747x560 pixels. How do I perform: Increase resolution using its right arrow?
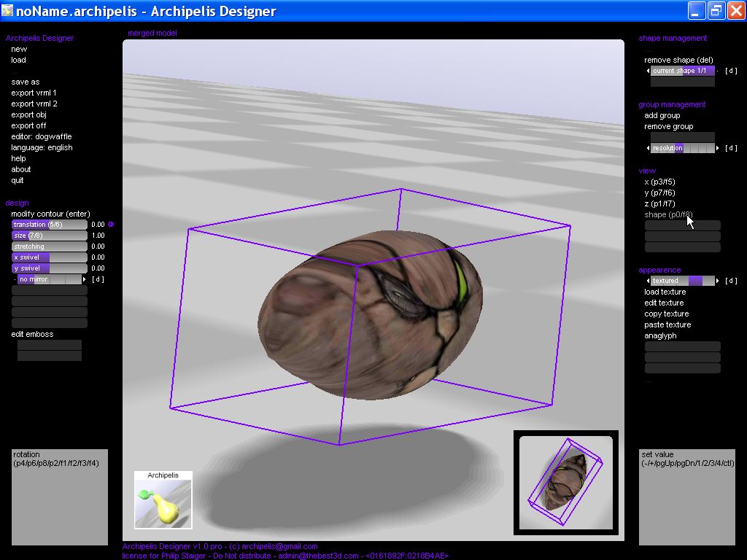click(717, 148)
